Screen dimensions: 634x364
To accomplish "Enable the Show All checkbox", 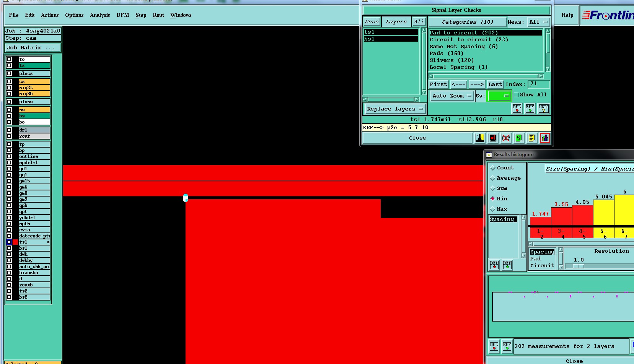I will (516, 95).
